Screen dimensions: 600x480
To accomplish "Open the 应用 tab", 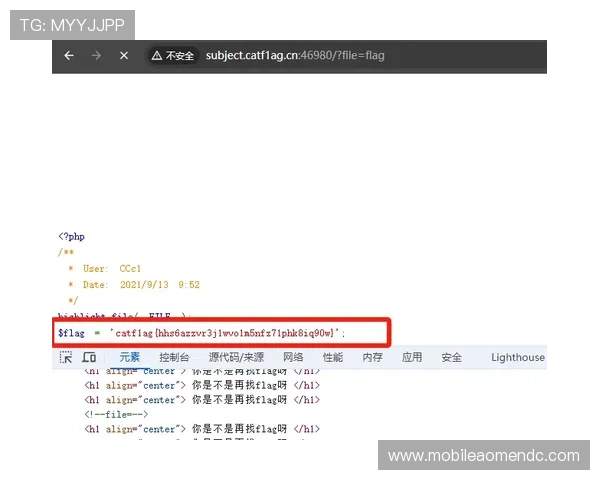I will tap(412, 357).
